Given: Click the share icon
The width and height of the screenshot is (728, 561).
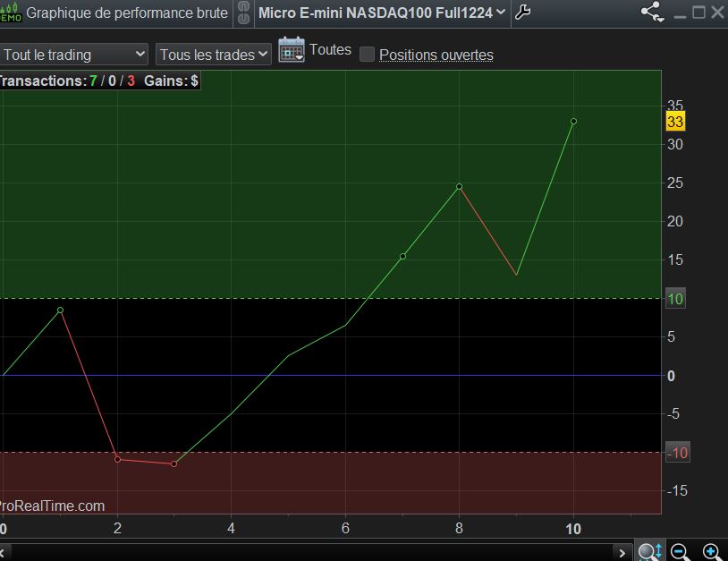Looking at the screenshot, I should [652, 12].
